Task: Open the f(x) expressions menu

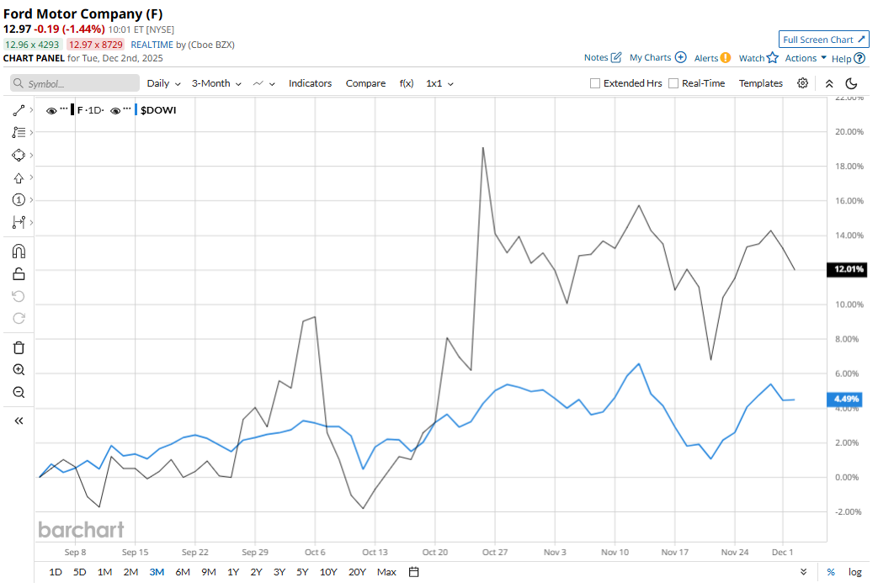Action: click(407, 83)
